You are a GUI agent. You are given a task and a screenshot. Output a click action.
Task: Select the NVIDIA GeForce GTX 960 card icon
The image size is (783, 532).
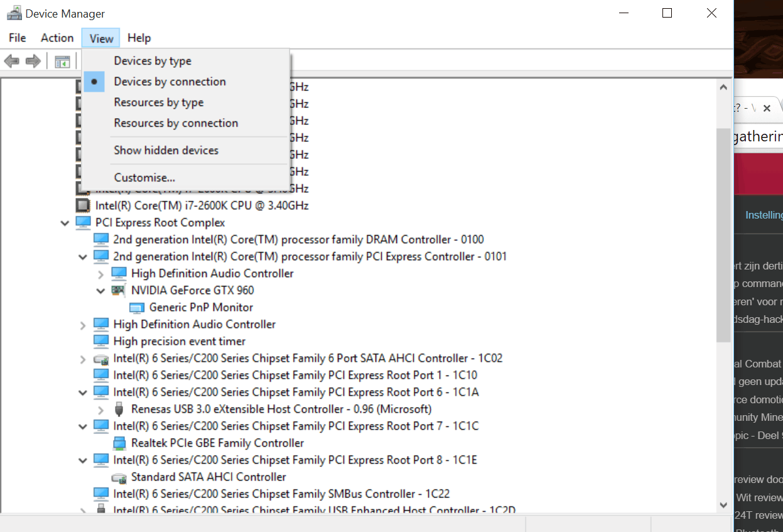coord(118,290)
